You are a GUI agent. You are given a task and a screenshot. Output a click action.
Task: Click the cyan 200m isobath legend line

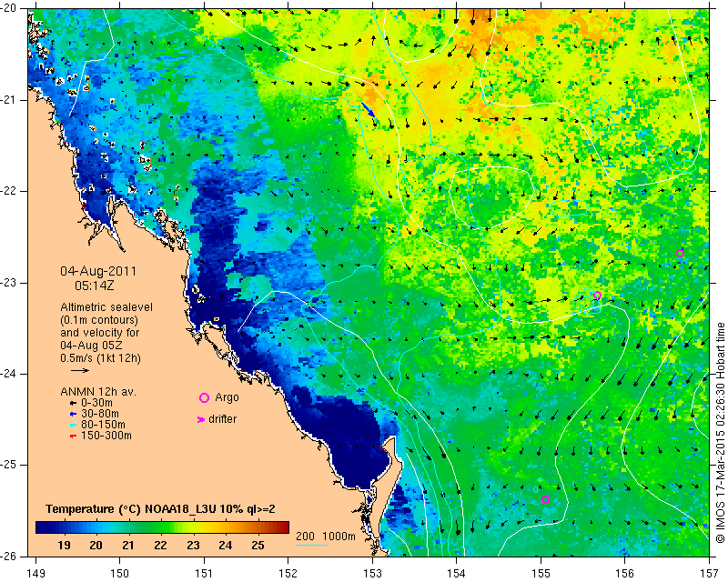(311, 545)
